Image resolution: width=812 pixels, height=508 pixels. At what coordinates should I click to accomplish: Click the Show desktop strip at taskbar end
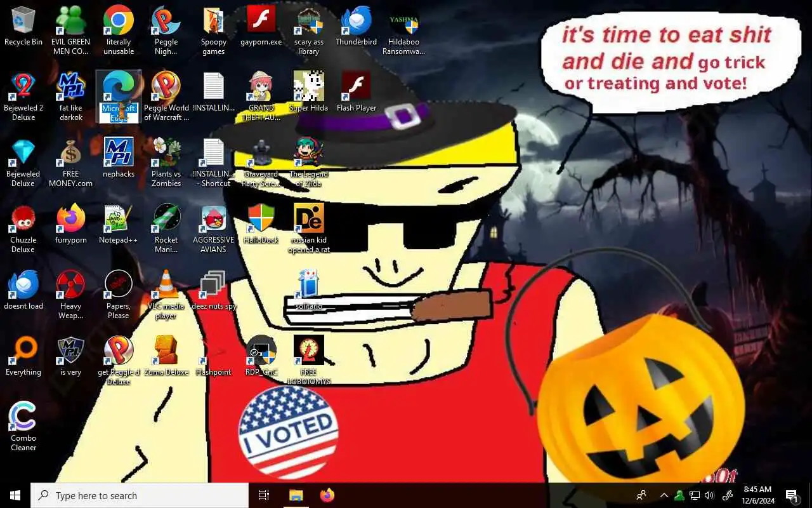point(809,495)
